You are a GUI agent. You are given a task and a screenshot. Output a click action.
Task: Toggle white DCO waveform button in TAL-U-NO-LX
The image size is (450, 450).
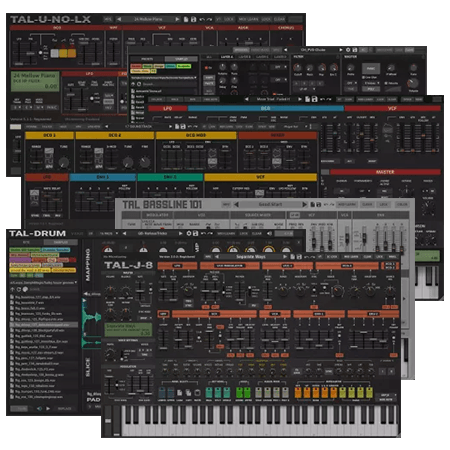pyautogui.click(x=55, y=53)
